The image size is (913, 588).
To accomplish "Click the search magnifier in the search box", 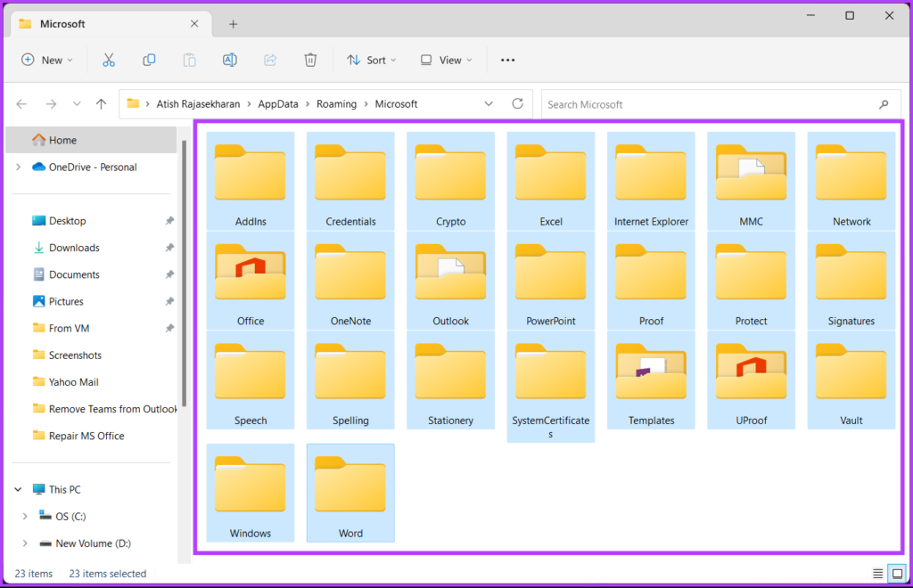I will click(883, 103).
